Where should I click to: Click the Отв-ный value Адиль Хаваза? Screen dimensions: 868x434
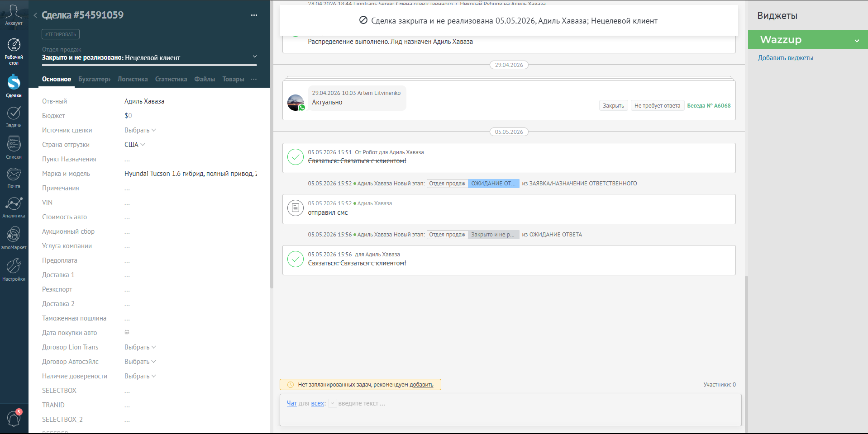click(144, 101)
